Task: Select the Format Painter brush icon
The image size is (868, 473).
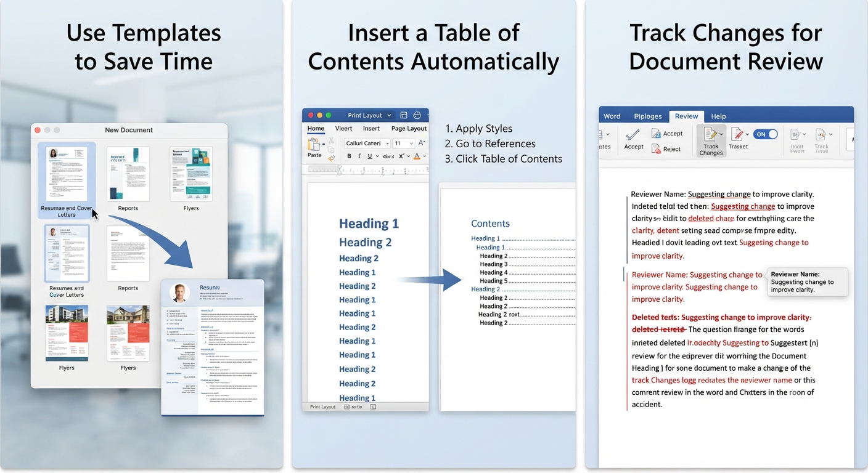Action: pyautogui.click(x=331, y=158)
